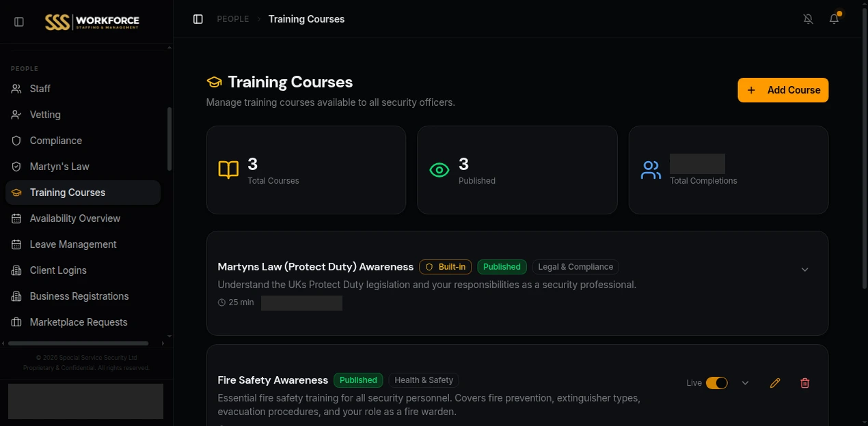Click the eye icon on Published card
The height and width of the screenshot is (426, 868).
439,170
